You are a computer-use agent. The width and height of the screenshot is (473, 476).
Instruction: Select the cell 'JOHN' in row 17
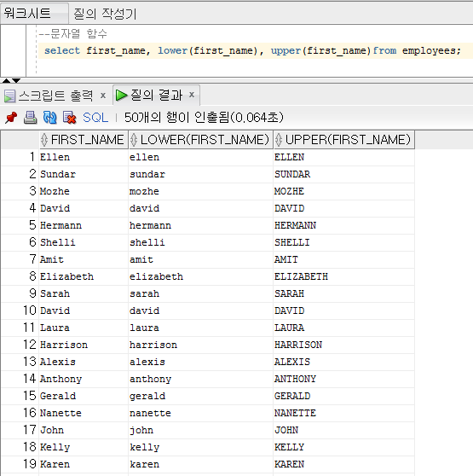[343, 430]
